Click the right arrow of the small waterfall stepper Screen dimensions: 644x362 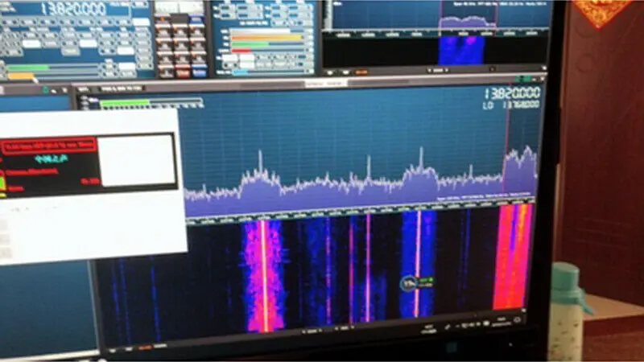point(447,71)
